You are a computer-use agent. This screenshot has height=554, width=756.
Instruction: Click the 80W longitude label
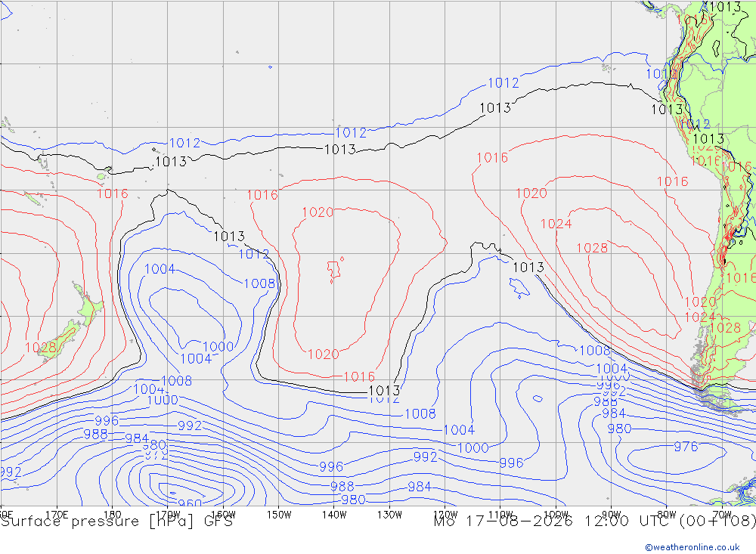point(666,515)
